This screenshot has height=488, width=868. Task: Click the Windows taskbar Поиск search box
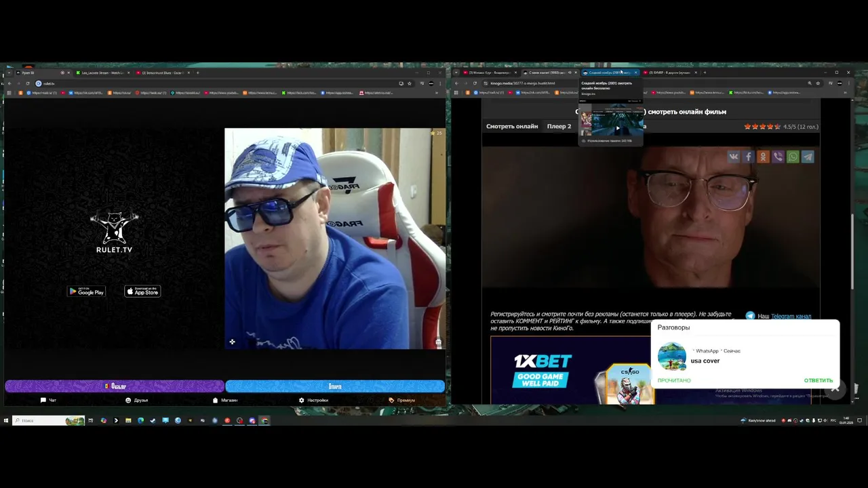coord(49,420)
